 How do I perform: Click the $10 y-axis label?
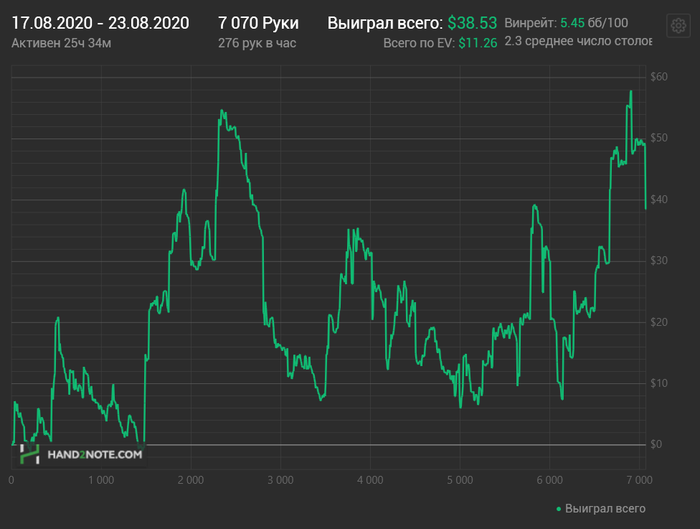659,383
